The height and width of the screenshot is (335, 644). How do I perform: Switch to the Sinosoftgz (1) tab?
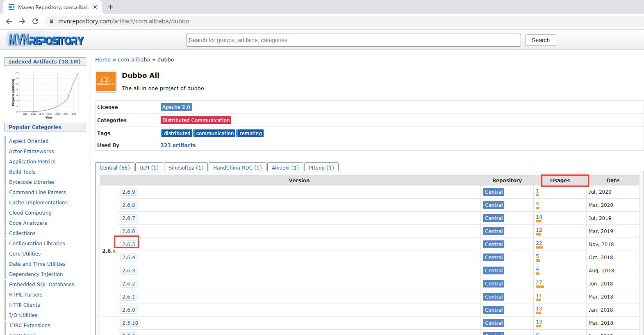tap(186, 167)
